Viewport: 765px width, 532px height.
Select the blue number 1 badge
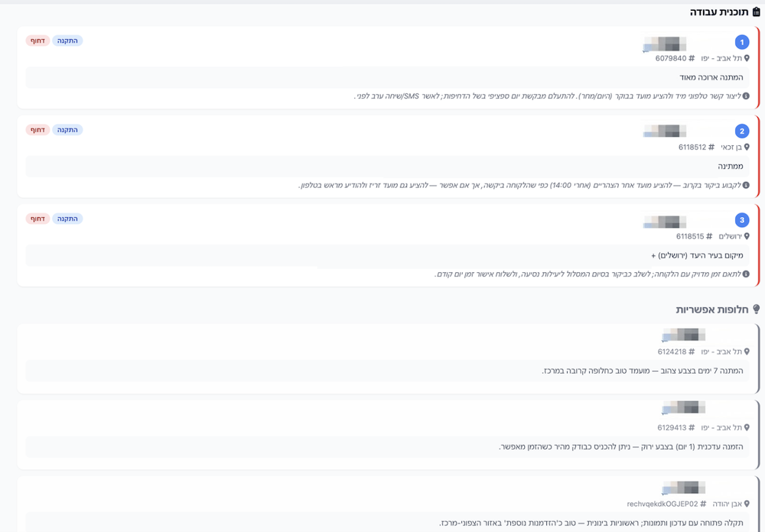point(741,42)
